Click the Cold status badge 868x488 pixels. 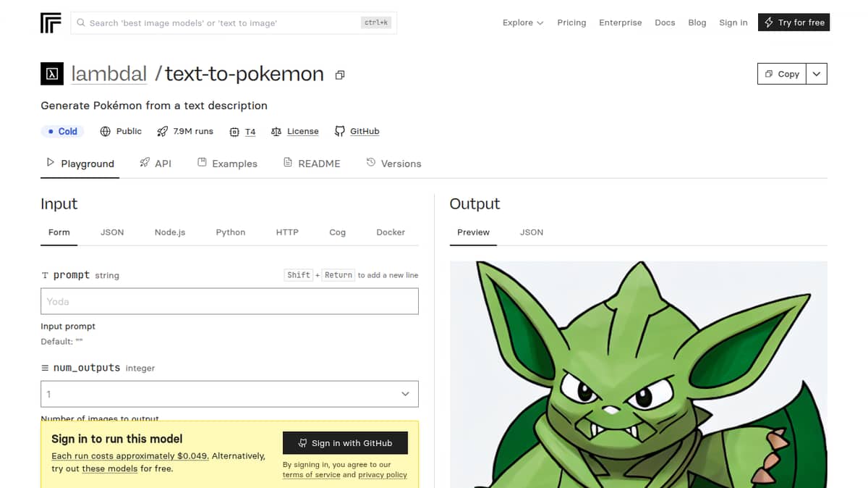(62, 131)
